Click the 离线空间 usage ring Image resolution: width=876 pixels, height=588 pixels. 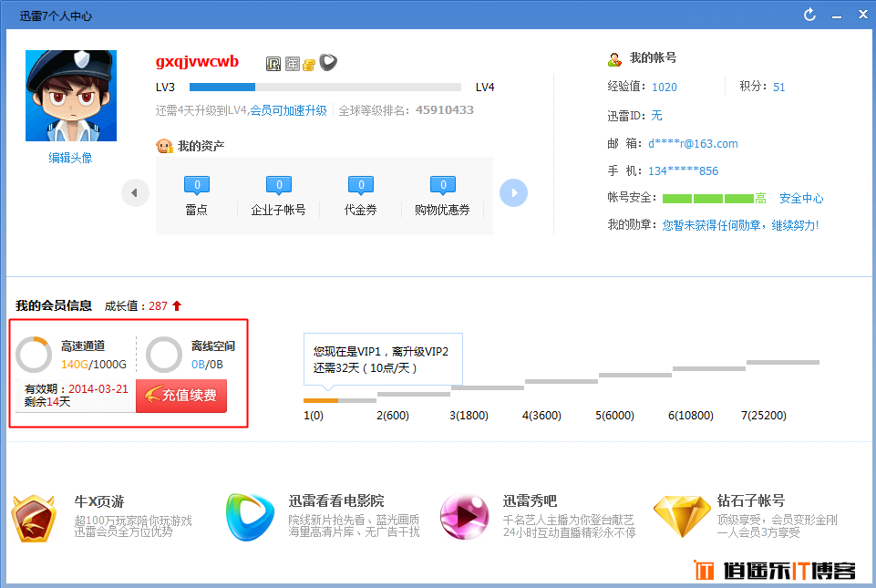pyautogui.click(x=164, y=355)
